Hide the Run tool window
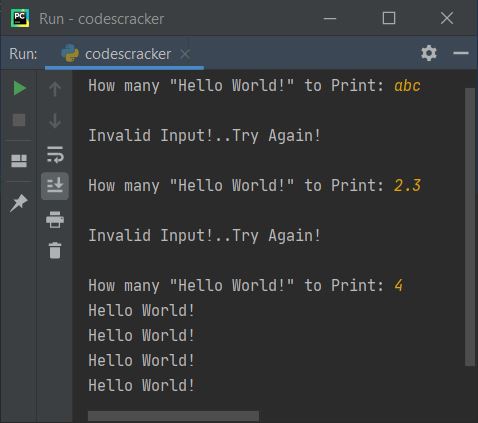 [x=461, y=53]
